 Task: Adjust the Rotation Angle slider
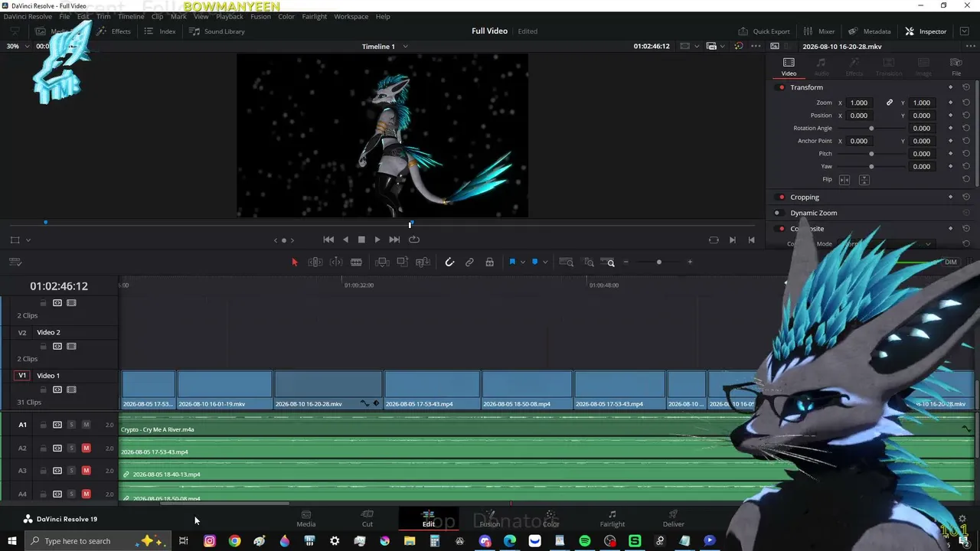pyautogui.click(x=871, y=129)
